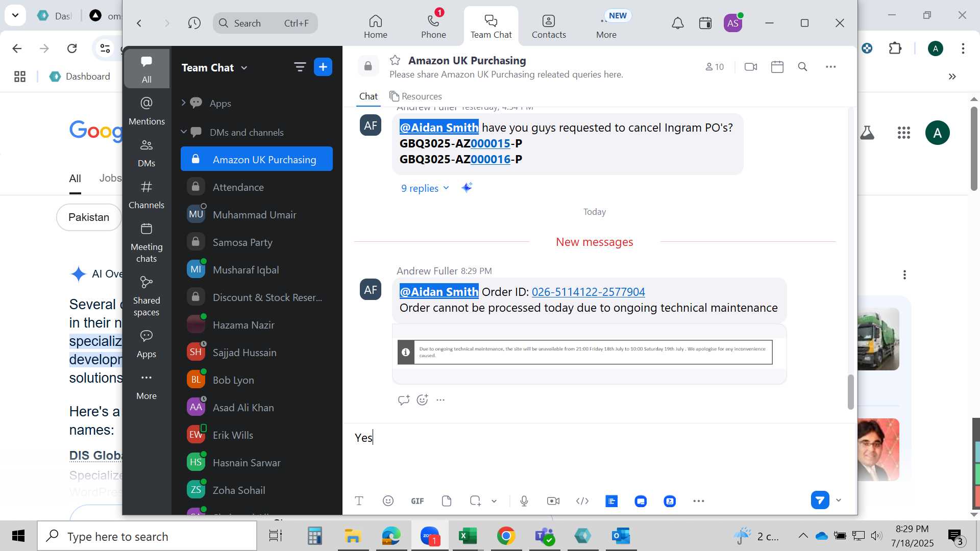Open screenshot options dropdown arrow
Viewport: 980px width, 551px height.
click(494, 500)
